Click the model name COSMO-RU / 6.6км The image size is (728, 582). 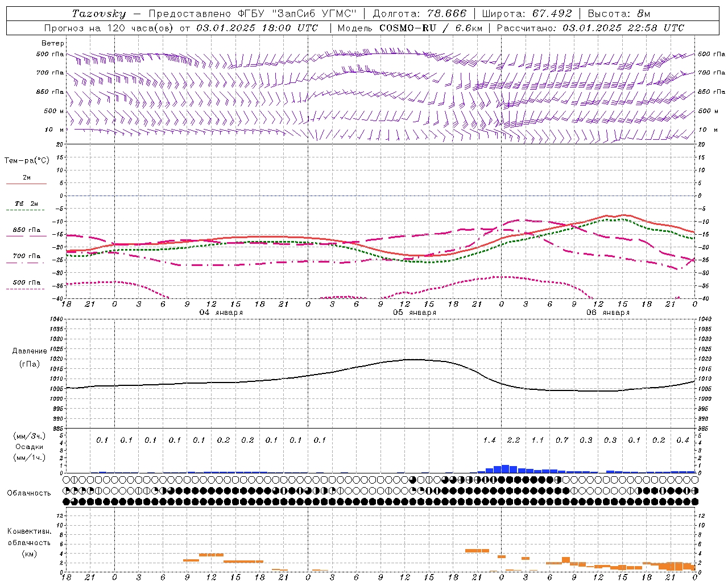[431, 28]
